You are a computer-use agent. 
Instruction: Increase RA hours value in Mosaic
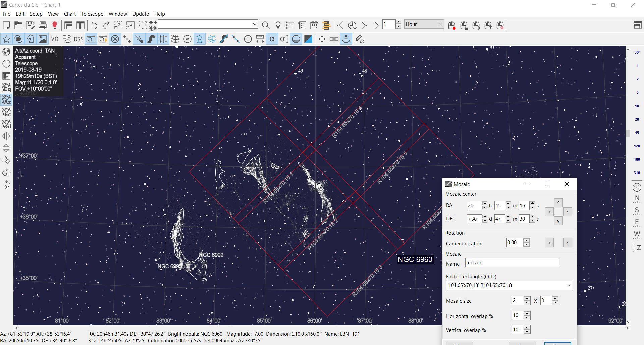coord(484,203)
